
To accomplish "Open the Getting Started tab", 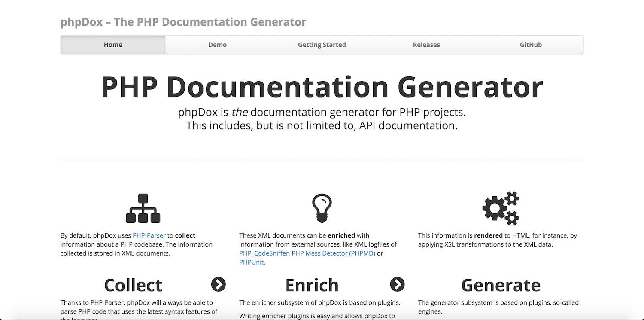I will [322, 45].
